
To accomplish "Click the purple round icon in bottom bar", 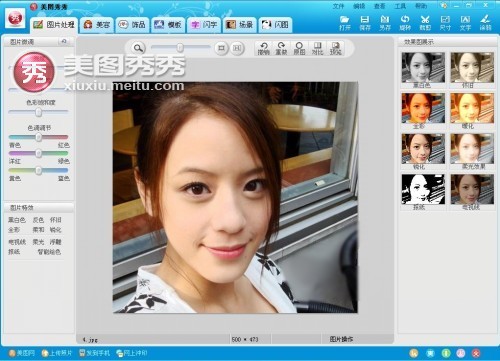I will pyautogui.click(x=461, y=353).
